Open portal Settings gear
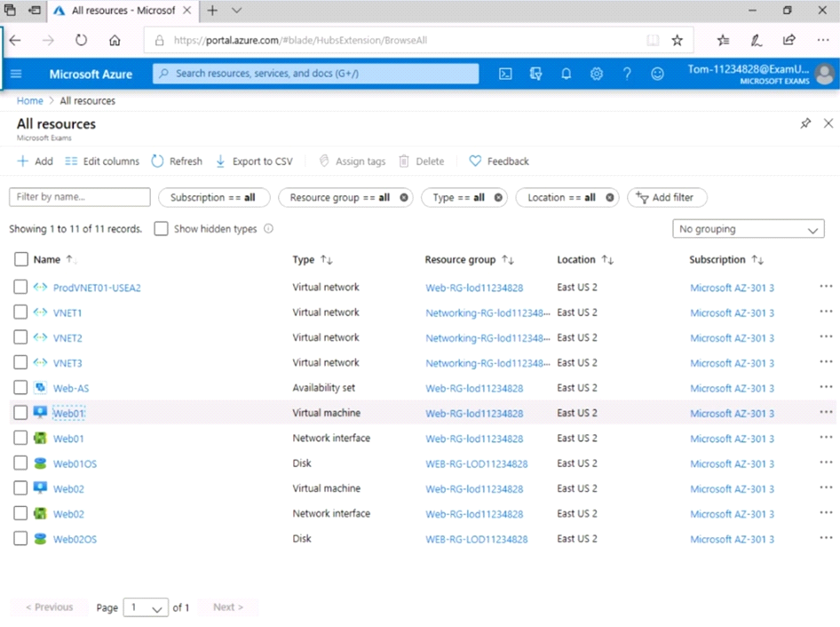Screen dimensions: 840x627 [x=596, y=74]
